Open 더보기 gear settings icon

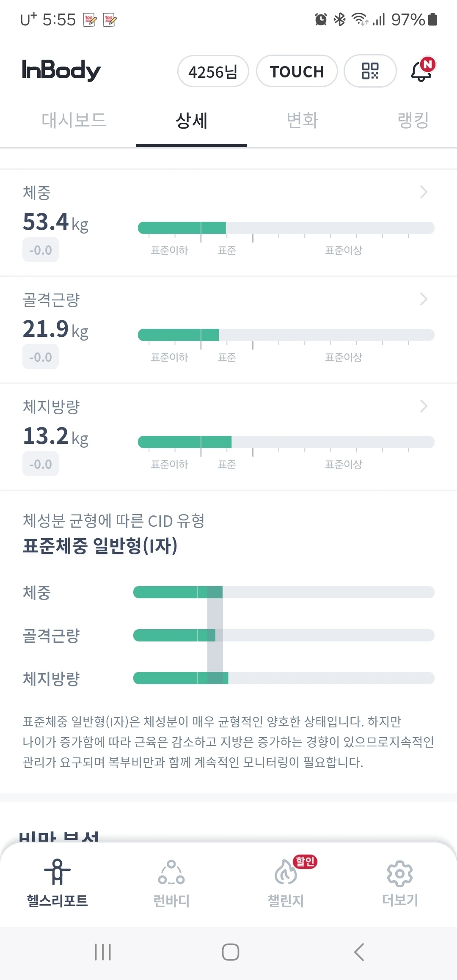[400, 873]
